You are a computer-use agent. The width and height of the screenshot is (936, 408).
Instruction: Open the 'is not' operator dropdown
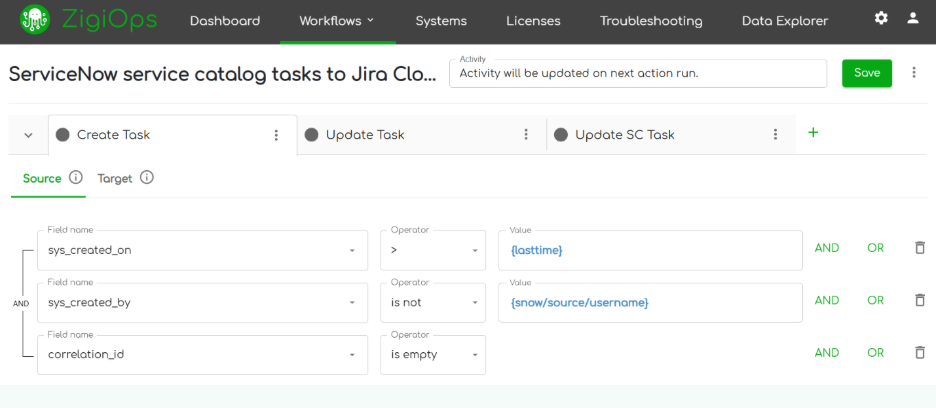point(433,303)
